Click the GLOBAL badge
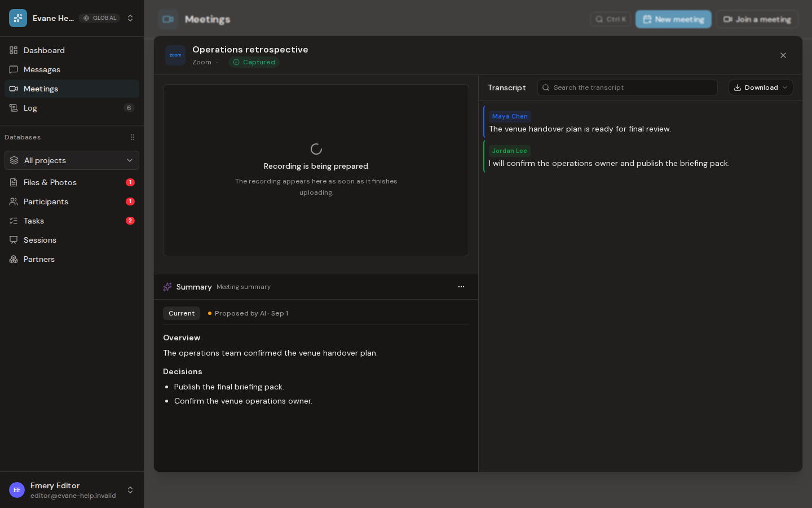 (x=100, y=18)
